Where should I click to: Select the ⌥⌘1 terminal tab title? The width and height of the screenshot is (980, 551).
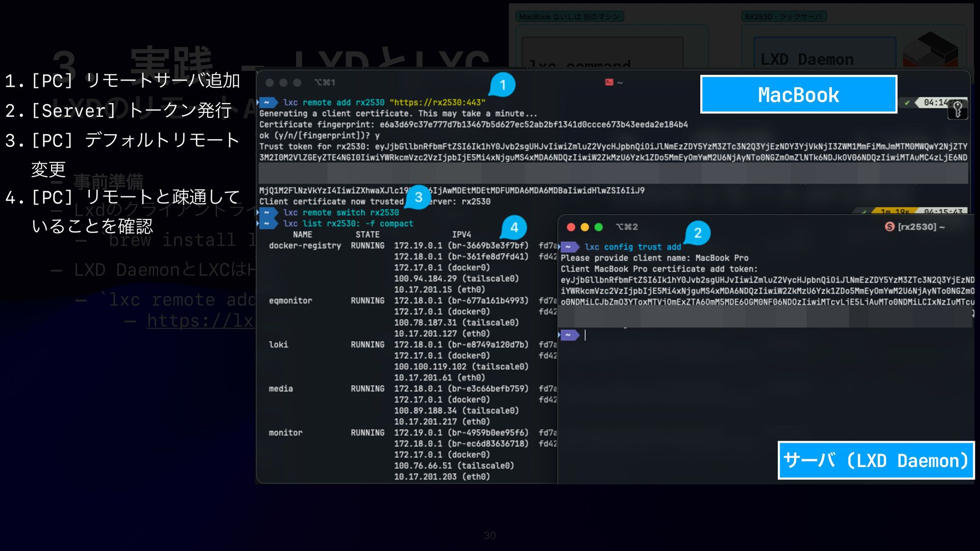(x=325, y=82)
